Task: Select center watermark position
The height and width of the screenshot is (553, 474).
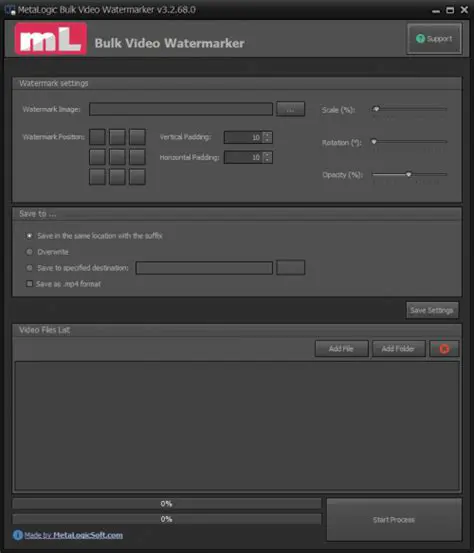Action: pyautogui.click(x=117, y=157)
